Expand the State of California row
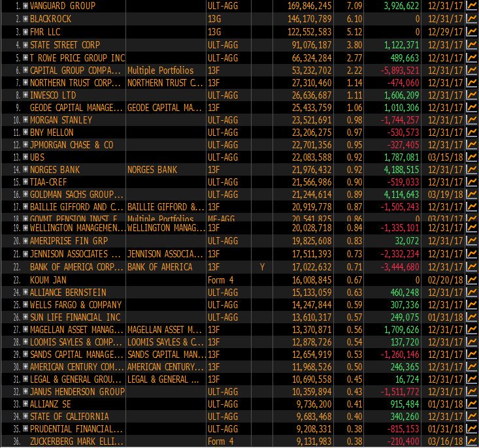Screen dimensions: 479x448 (x=25, y=416)
